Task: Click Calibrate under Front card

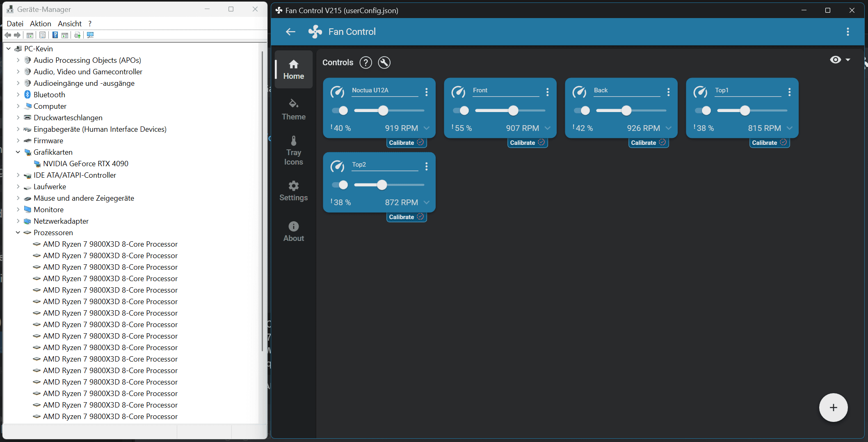Action: point(527,142)
